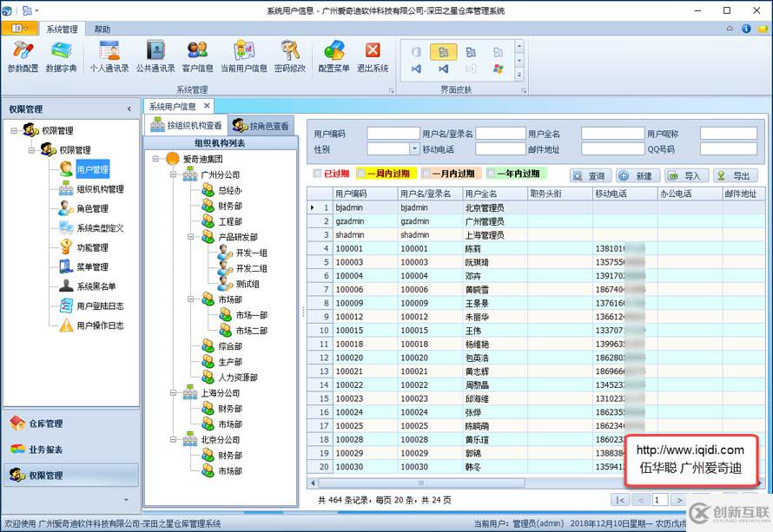Open 角色管理 in left tree

(x=92, y=209)
